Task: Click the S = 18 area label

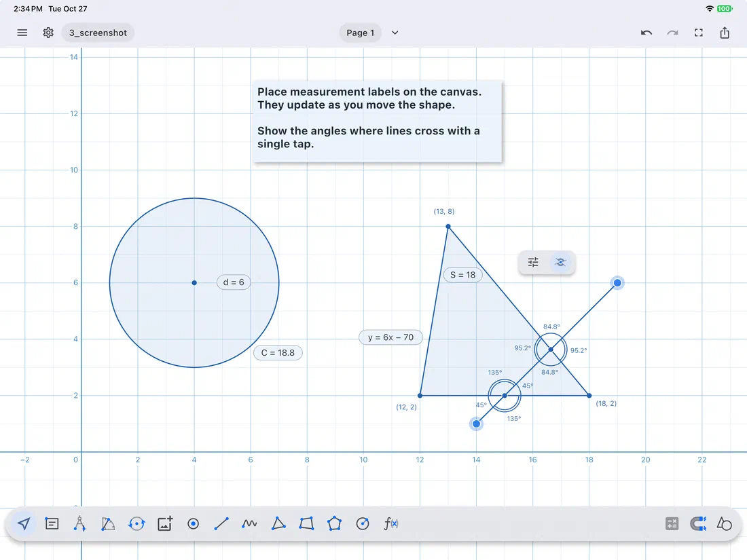Action: point(462,275)
